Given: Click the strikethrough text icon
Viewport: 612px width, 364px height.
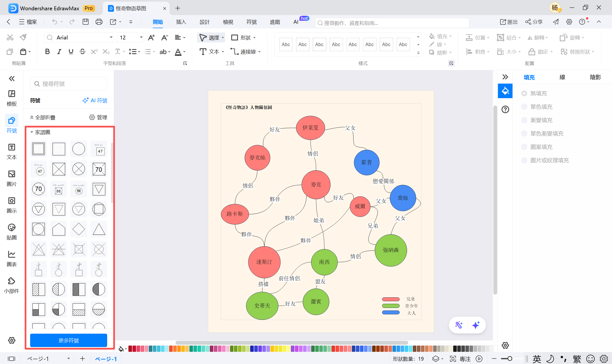Looking at the screenshot, I should tap(83, 52).
